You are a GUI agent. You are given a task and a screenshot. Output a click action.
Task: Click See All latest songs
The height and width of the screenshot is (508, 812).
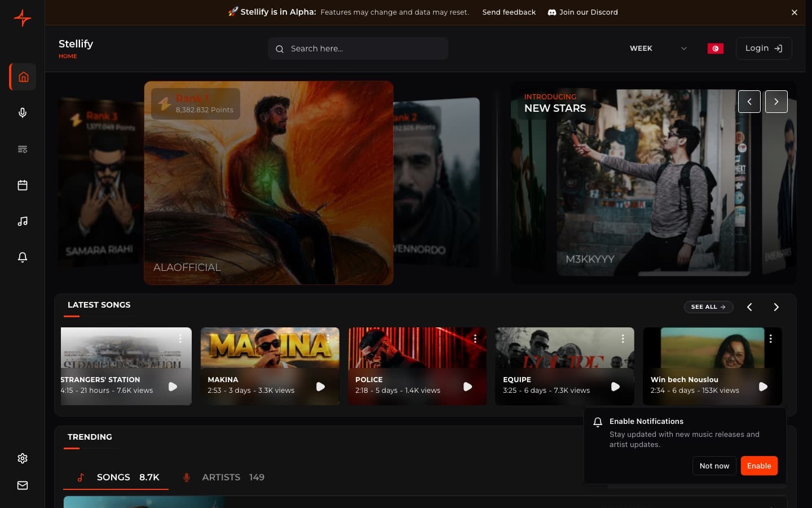point(708,307)
